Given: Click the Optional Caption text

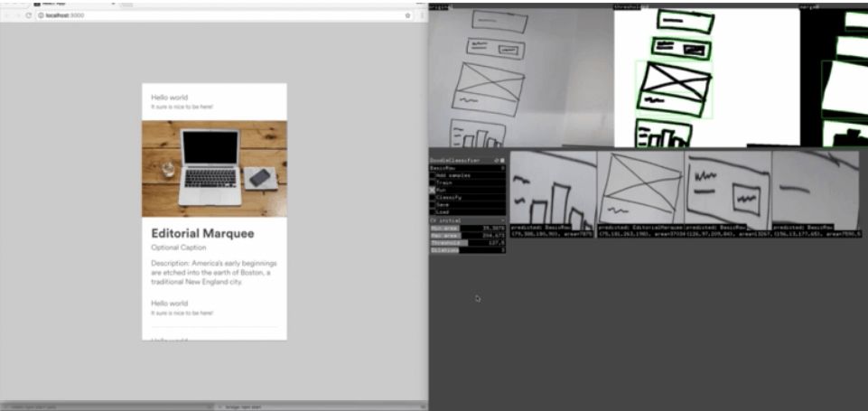Looking at the screenshot, I should (x=178, y=248).
